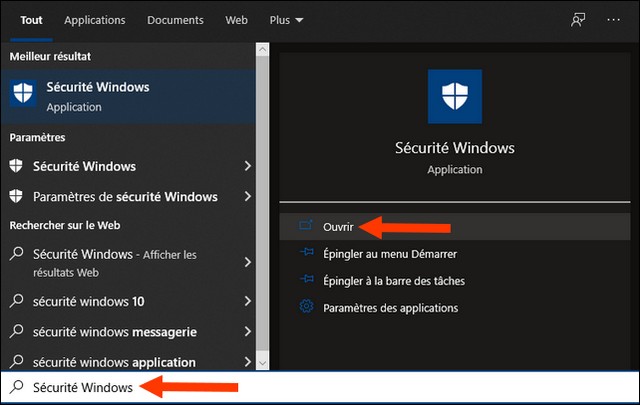Click the 'sécurité windows application' suggestion text
The width and height of the screenshot is (640, 405).
[114, 362]
